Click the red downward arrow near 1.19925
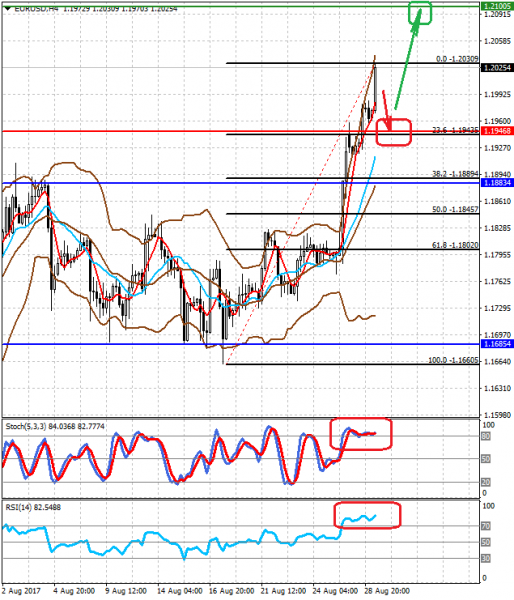Viewport: 514px width, 600px height. pos(387,111)
